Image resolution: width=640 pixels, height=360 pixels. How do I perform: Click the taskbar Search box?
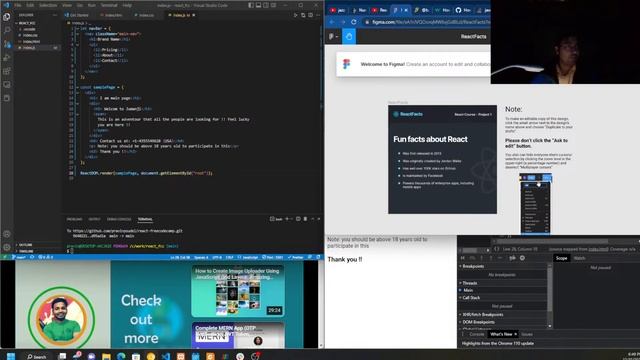[x=37, y=356]
